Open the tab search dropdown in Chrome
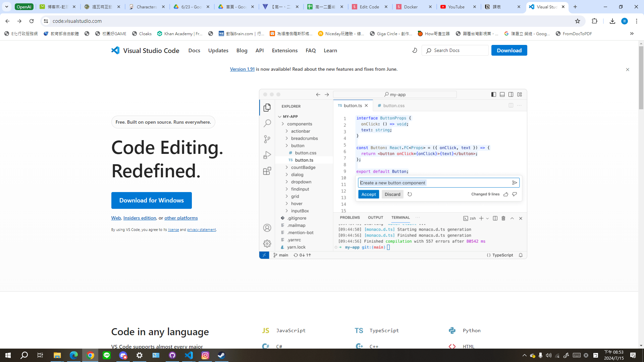Viewport: 644px width, 362px height. click(7, 7)
